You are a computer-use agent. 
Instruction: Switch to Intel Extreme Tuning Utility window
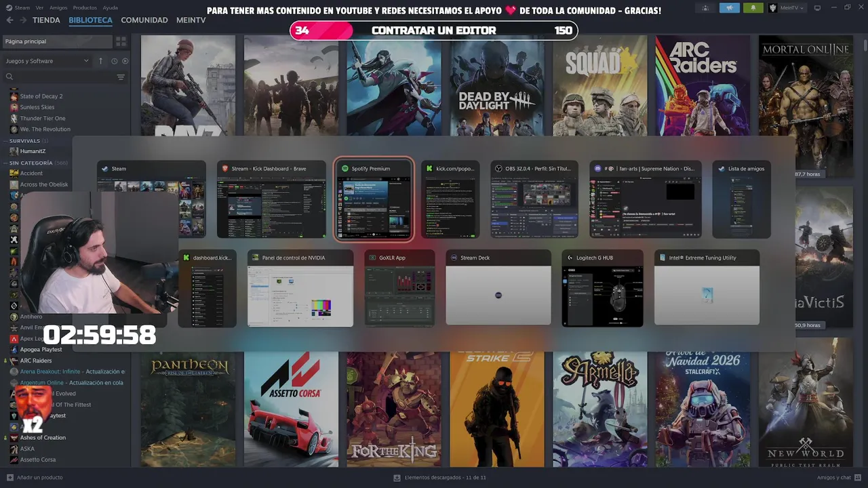pos(707,289)
